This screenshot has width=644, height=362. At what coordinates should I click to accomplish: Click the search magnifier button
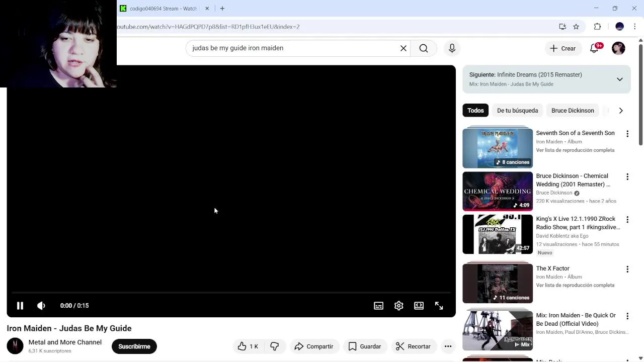pos(424,48)
